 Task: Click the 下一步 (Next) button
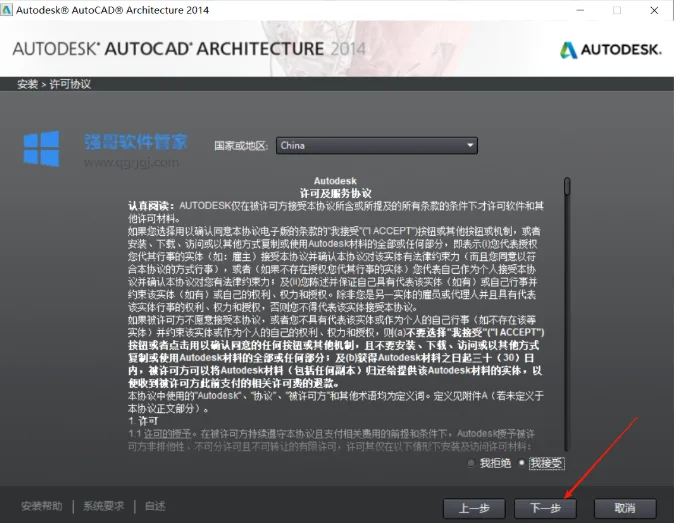(x=545, y=508)
